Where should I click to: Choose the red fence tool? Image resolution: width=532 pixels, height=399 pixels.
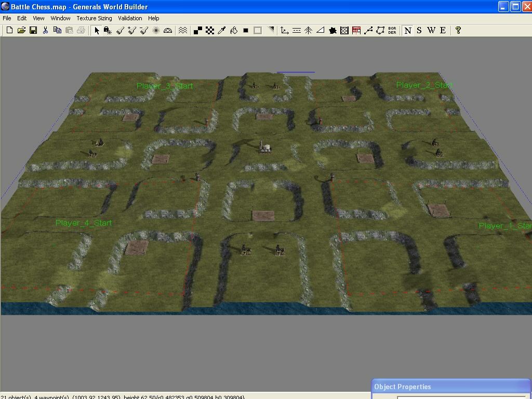(x=356, y=31)
